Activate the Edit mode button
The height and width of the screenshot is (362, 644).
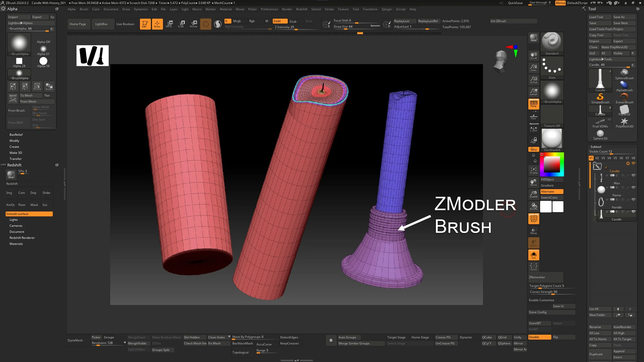coord(145,24)
